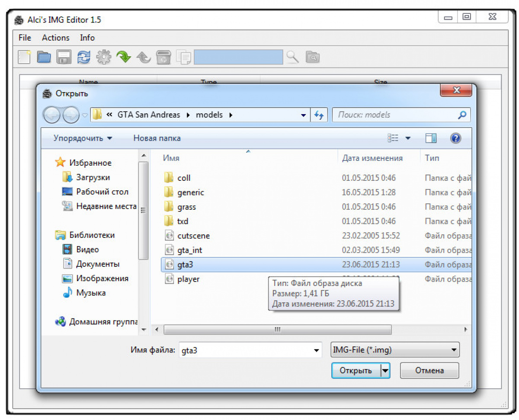The width and height of the screenshot is (519, 420).
Task: Go forward with the dialog's forward arrow
Action: [x=71, y=115]
